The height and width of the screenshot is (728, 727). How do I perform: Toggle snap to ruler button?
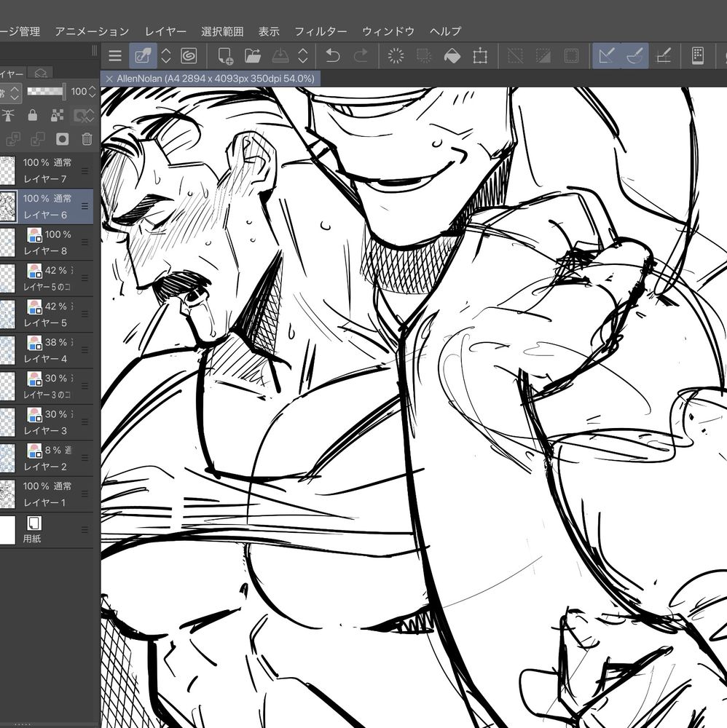605,56
